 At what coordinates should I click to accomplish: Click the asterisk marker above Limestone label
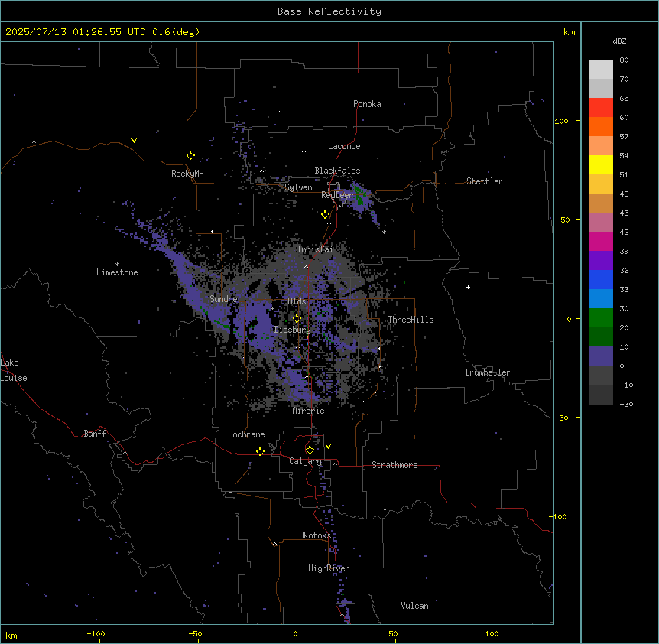(117, 265)
